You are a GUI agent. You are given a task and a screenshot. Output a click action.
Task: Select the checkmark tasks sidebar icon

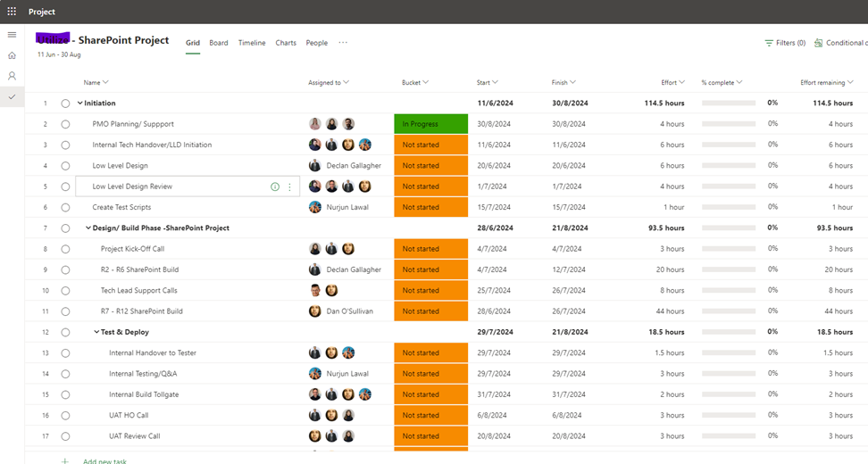[x=12, y=96]
